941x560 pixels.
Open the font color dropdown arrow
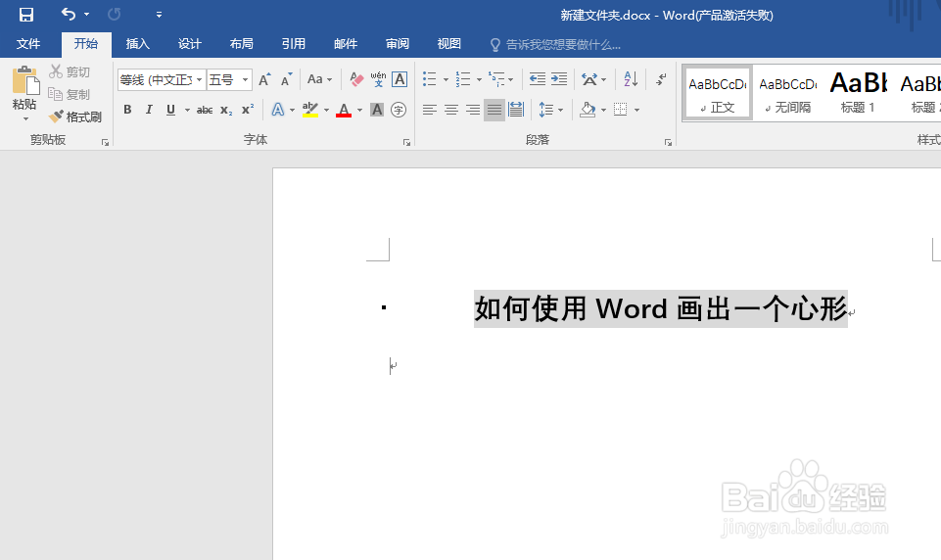point(359,111)
